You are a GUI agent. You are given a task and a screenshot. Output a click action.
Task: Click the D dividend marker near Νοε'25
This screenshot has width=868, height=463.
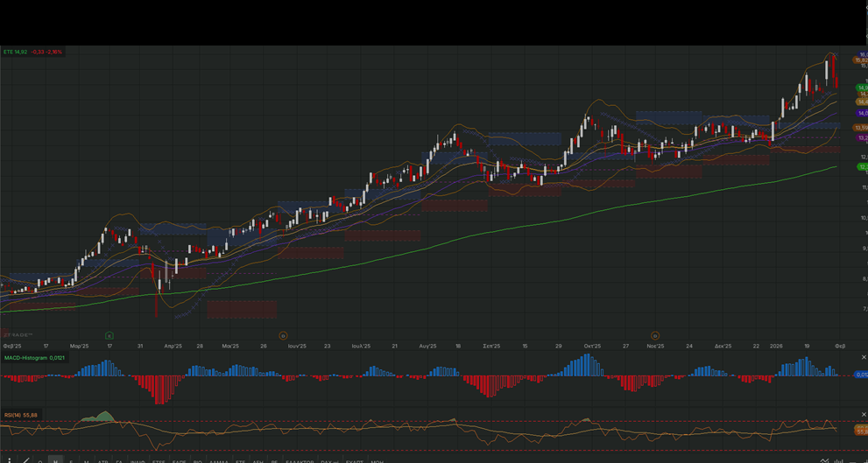click(655, 335)
